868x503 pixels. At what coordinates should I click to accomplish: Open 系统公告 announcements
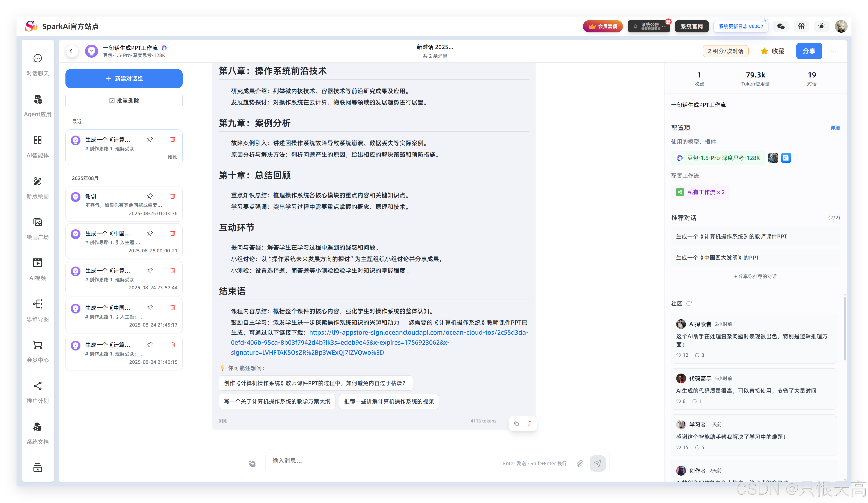[x=649, y=26]
